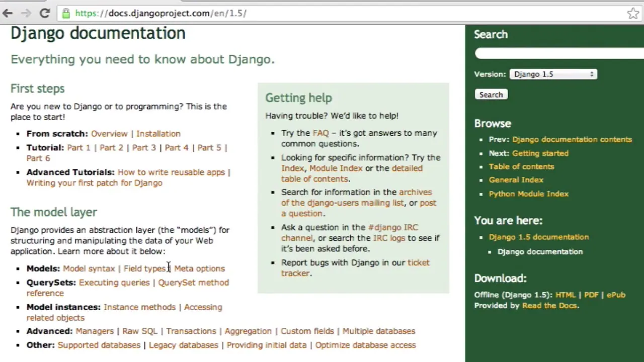Open the Module Index link in Getting help
Image resolution: width=644 pixels, height=362 pixels.
pos(336,168)
